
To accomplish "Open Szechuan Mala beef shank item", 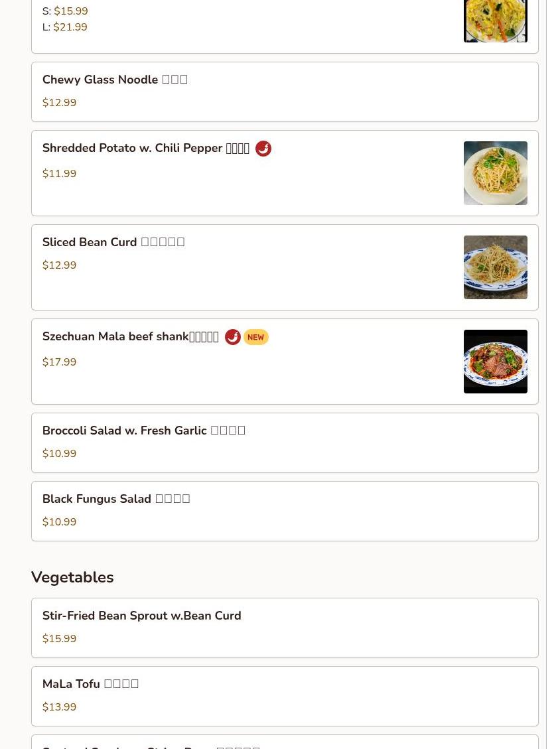I will click(x=285, y=361).
